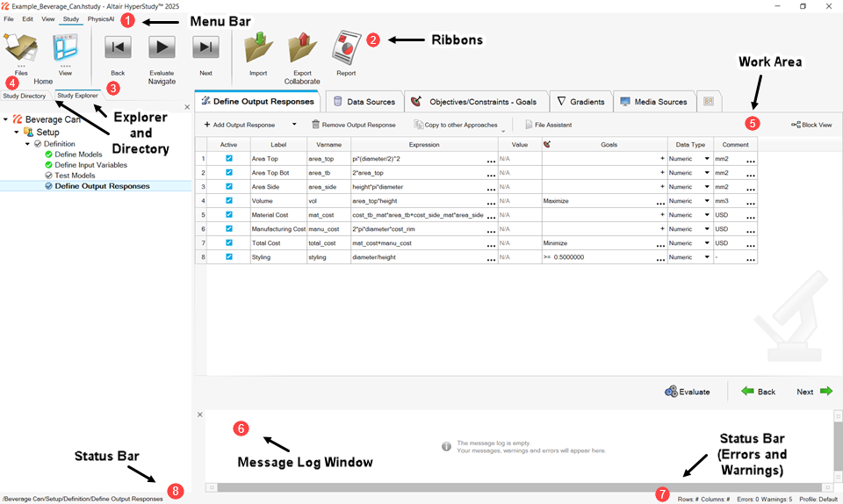843x504 pixels.
Task: Open comment editor for Area Top row
Action: point(751,160)
